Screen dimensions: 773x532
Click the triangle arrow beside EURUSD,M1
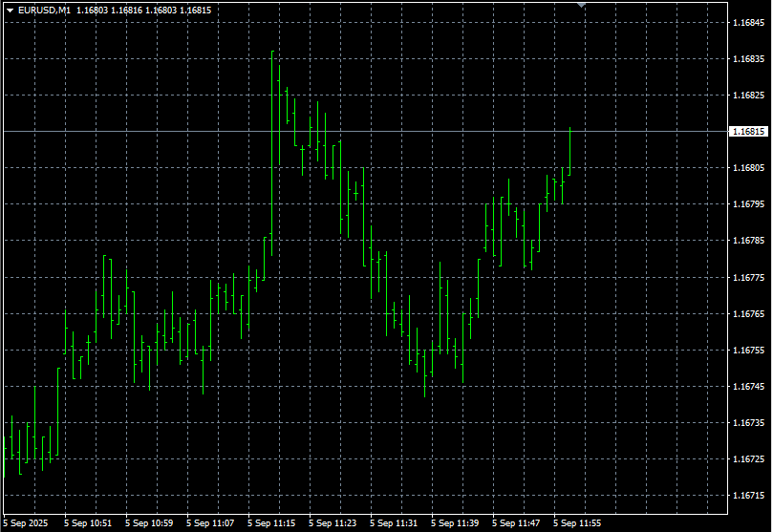pos(10,10)
